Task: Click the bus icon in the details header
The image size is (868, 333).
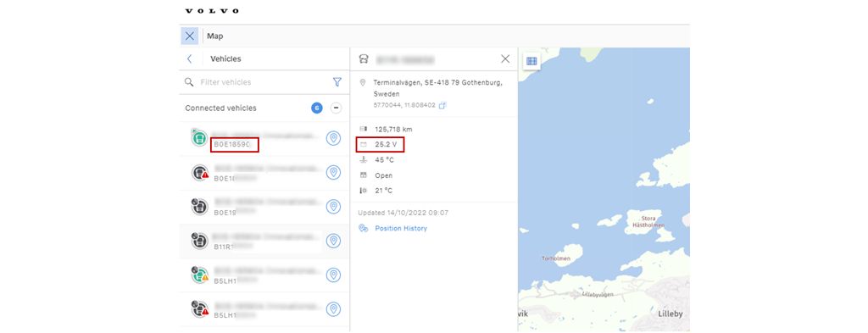Action: (364, 59)
